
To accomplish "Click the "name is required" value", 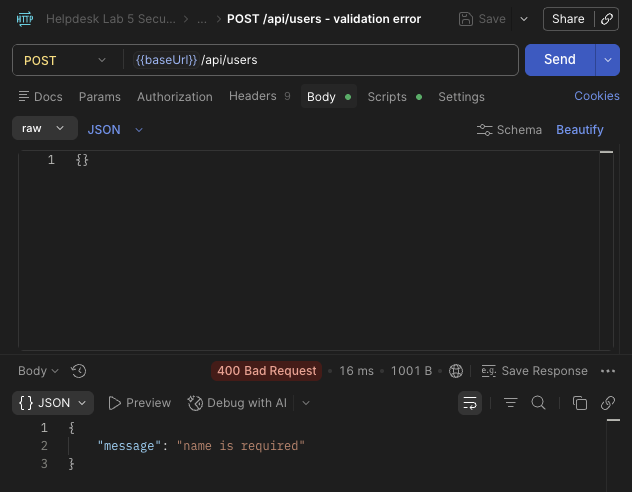I will 241,446.
